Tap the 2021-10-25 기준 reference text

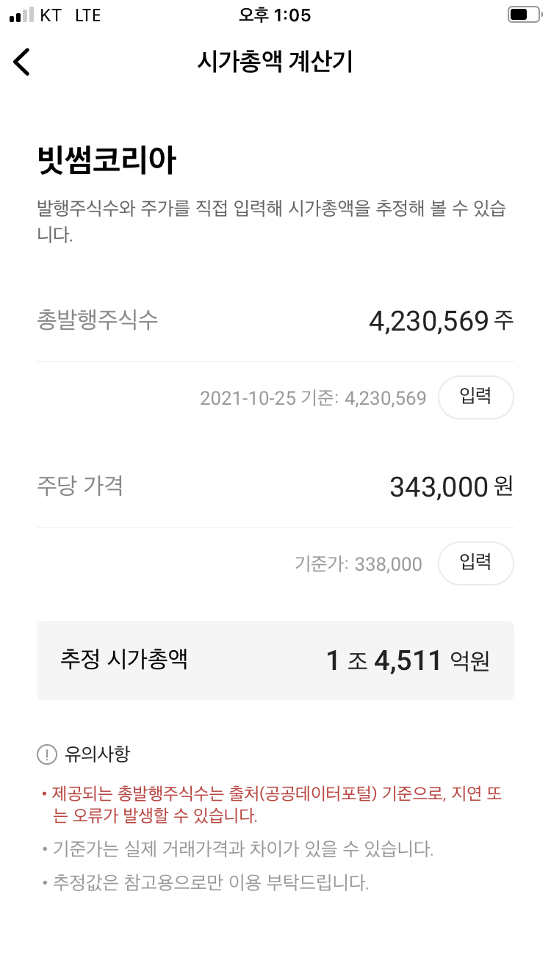[x=312, y=399]
